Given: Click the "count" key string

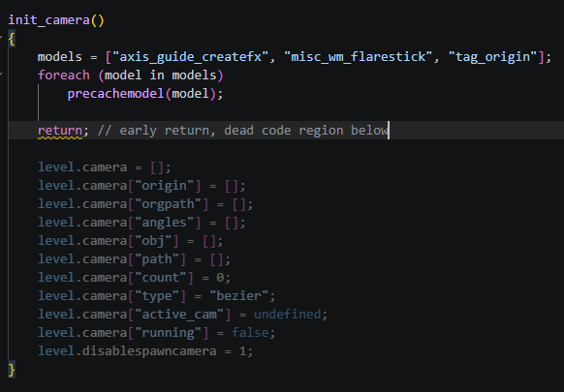Looking at the screenshot, I should [161, 277].
